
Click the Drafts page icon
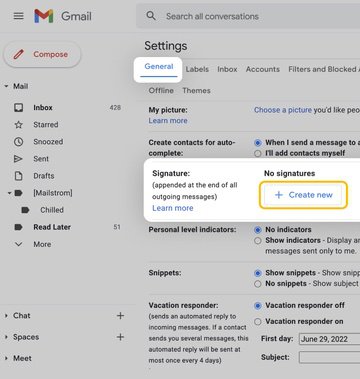point(18,176)
